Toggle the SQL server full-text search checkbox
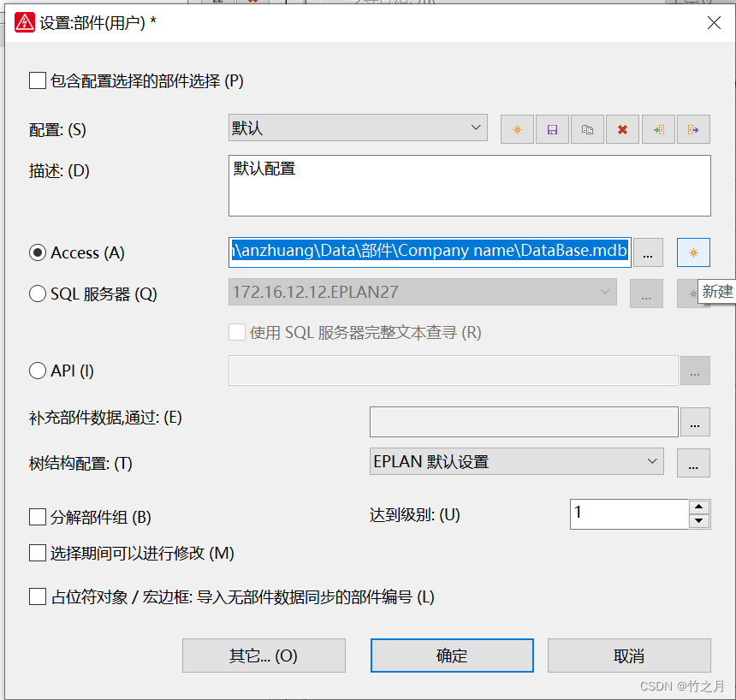 pos(237,332)
